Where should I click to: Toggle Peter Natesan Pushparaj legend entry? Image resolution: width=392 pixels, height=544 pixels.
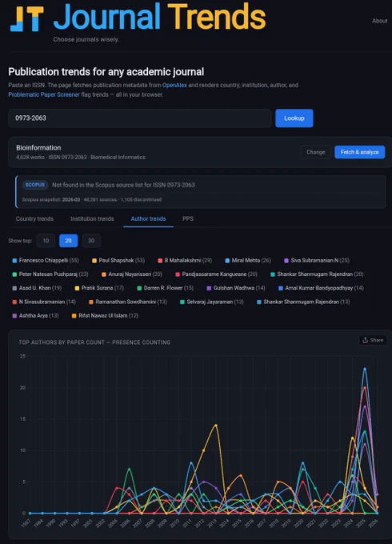click(50, 274)
